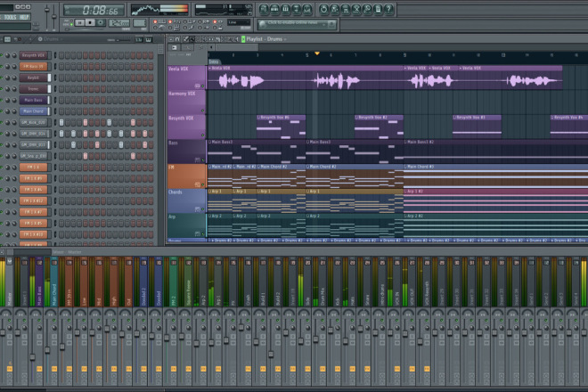Open the Step Sequencer shortcut icon
This screenshot has width=588, height=392.
275,9
